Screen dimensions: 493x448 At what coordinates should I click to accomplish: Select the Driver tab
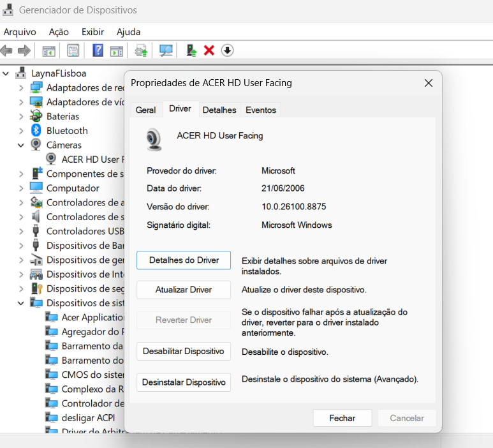coord(180,108)
